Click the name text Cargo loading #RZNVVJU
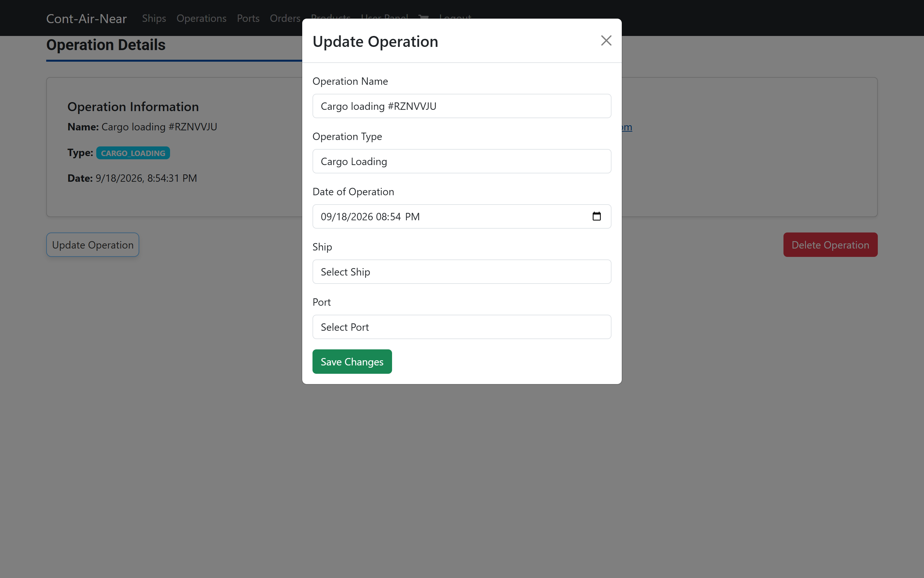This screenshot has width=924, height=578. (159, 127)
